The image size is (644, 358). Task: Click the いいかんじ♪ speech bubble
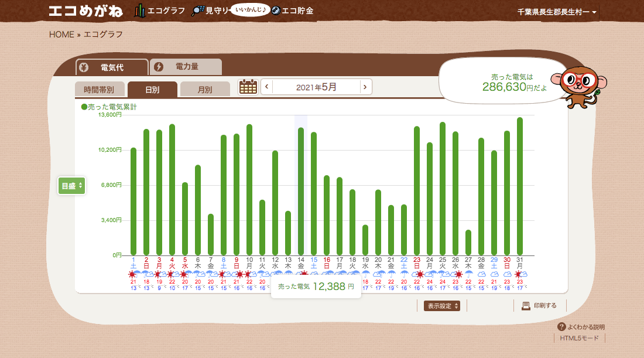(250, 9)
